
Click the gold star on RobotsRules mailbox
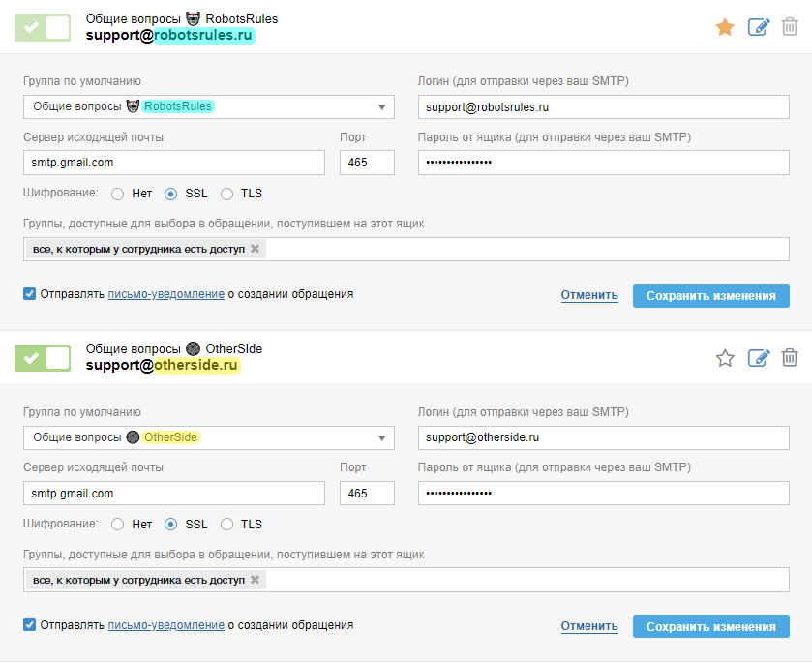[x=725, y=27]
